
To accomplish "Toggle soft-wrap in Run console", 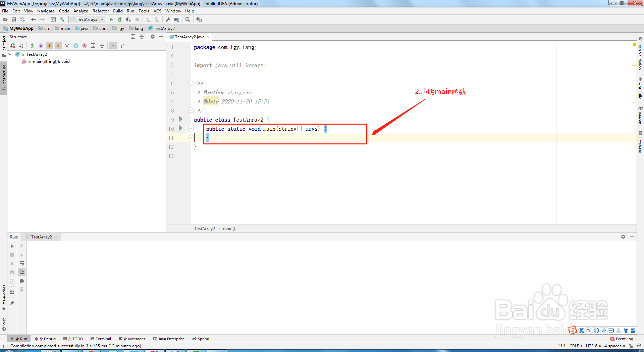I will [22, 264].
